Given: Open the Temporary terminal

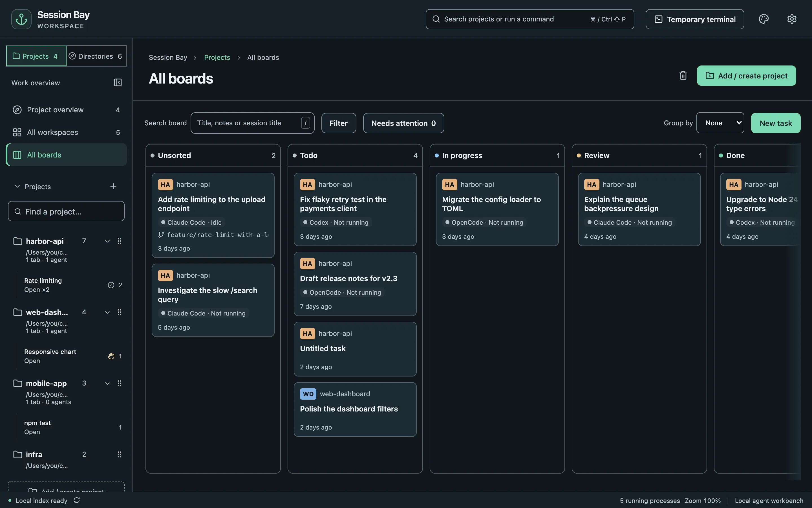Looking at the screenshot, I should point(694,19).
